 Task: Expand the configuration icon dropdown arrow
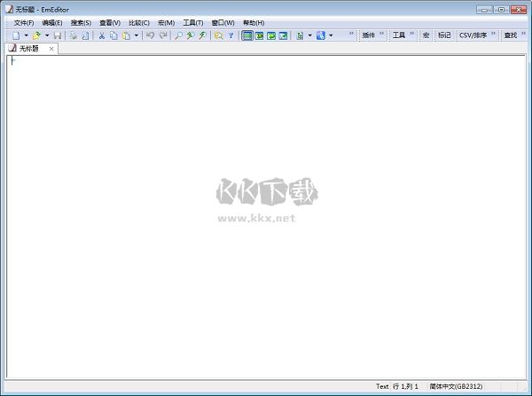(309, 35)
